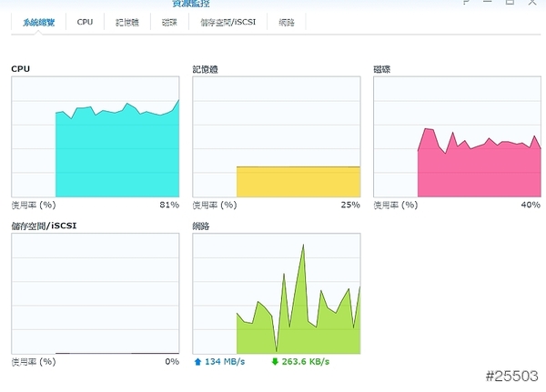The width and height of the screenshot is (546, 392).
Task: Go to the 磁碟 disk tab
Action: [169, 22]
